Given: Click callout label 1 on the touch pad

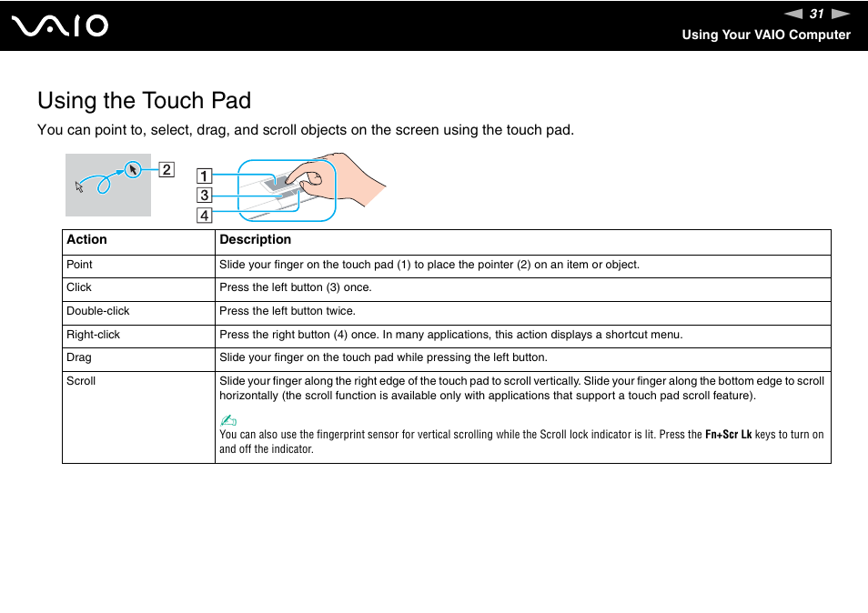Looking at the screenshot, I should 205,176.
